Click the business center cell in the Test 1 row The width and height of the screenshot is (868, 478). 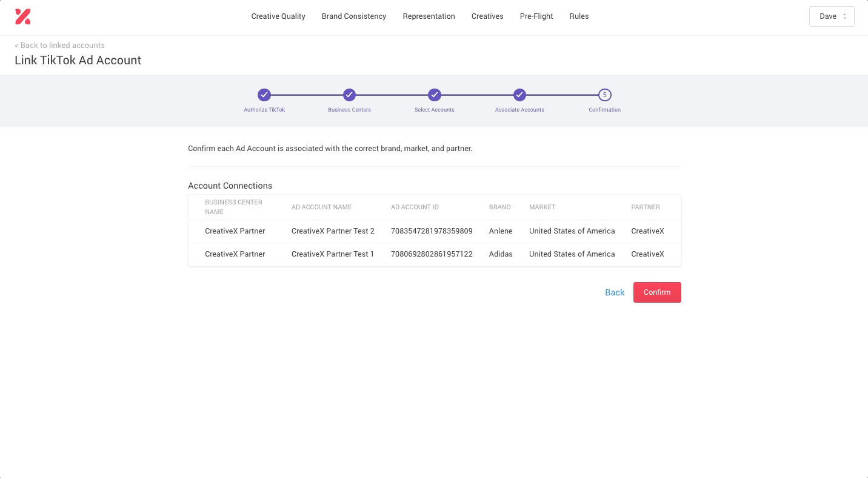235,254
